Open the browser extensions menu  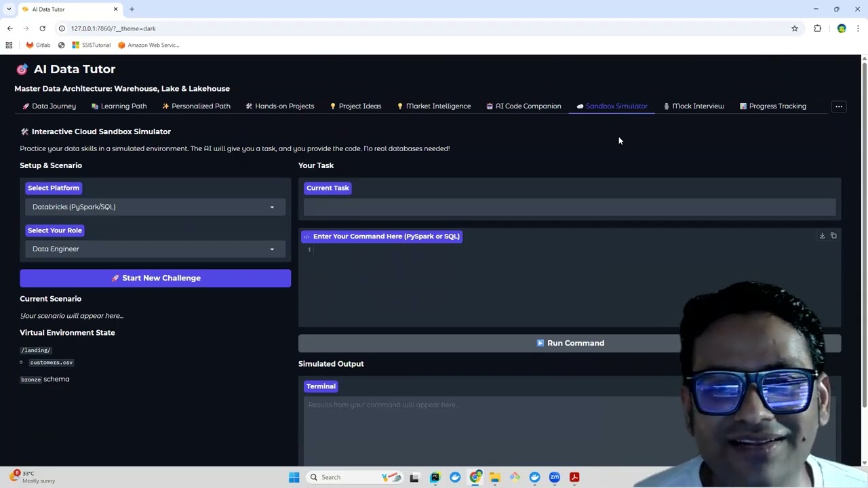(x=817, y=28)
